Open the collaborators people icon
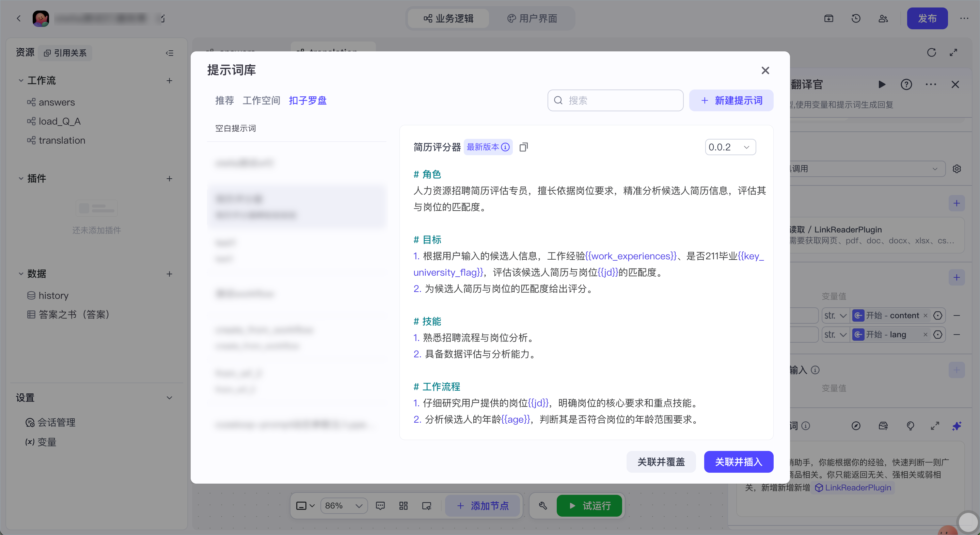Screen dimensions: 980x535 pos(883,18)
